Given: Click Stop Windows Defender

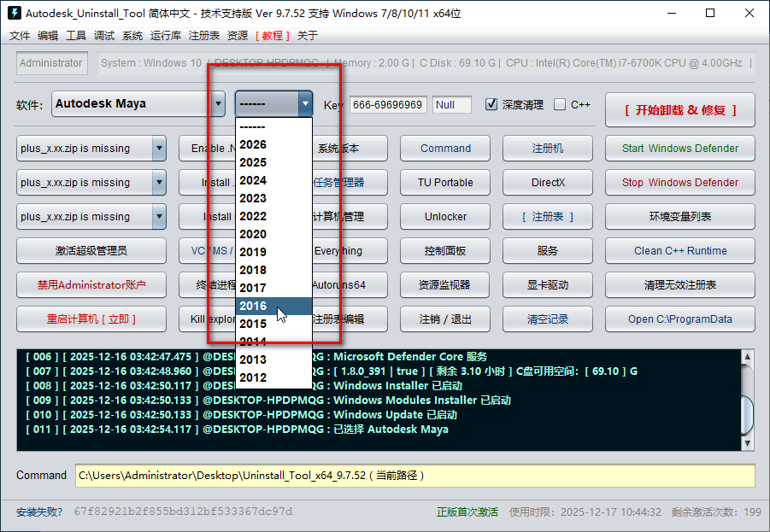Looking at the screenshot, I should coord(680,183).
